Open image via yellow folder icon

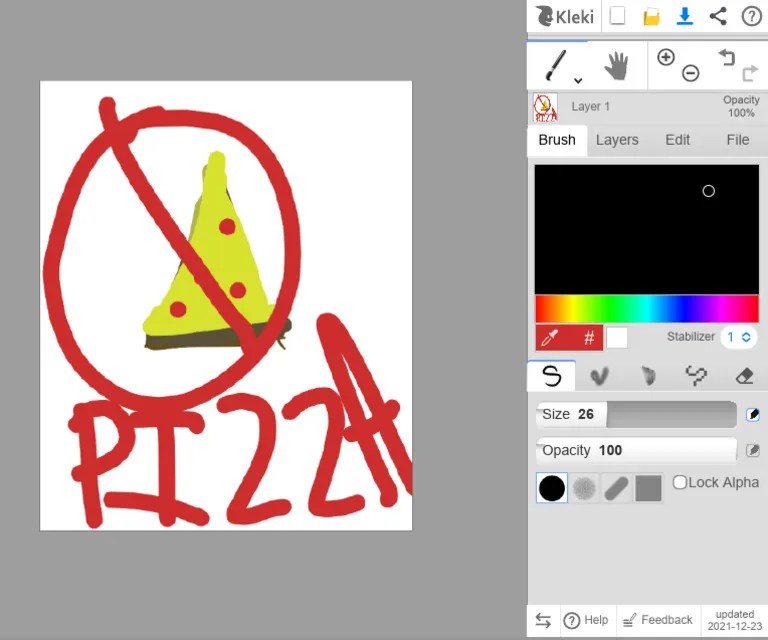(651, 17)
